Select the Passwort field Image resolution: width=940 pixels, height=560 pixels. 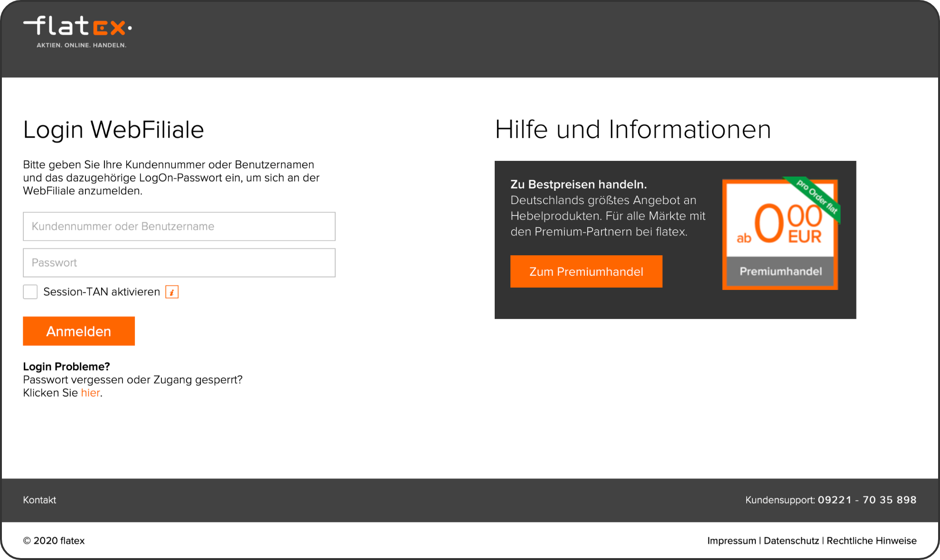pos(179,262)
